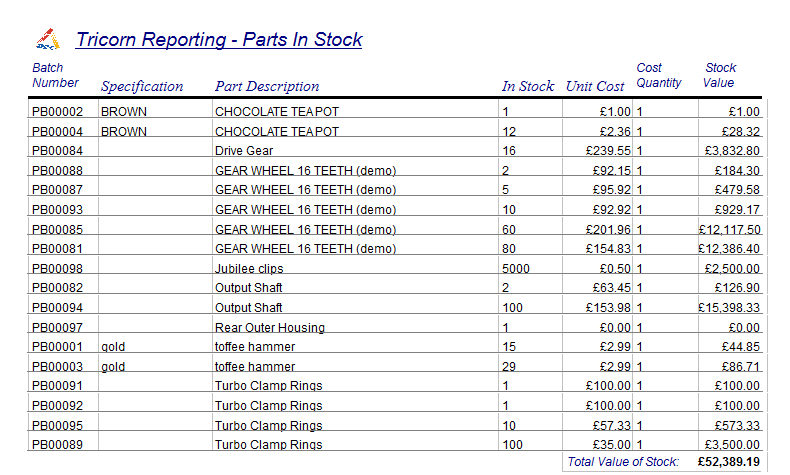Click the In Stock column header

point(527,86)
